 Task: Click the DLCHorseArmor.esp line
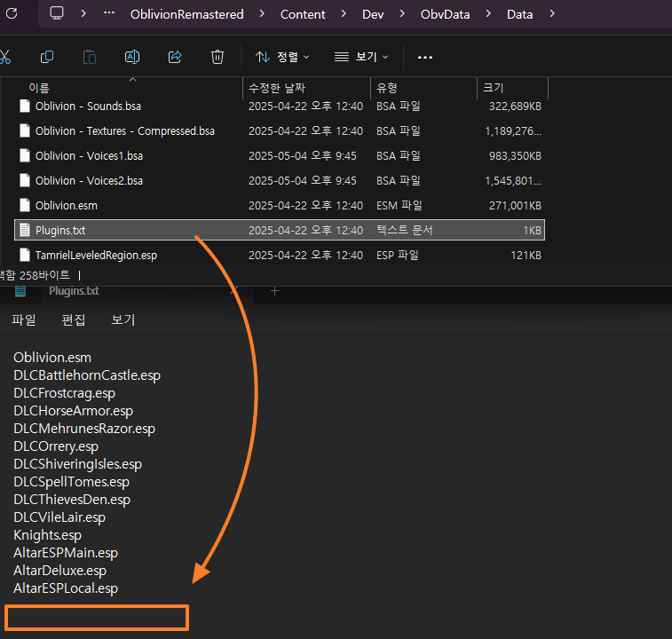click(x=74, y=411)
